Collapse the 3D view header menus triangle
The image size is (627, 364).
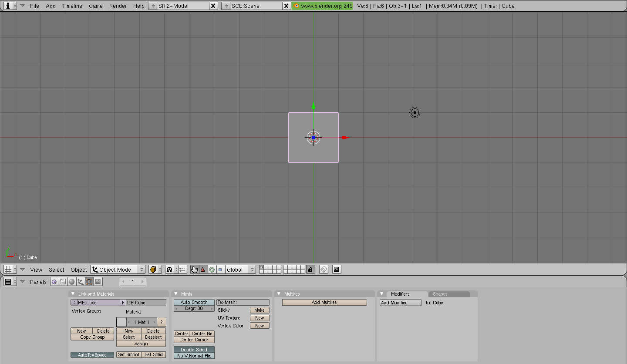click(x=22, y=270)
